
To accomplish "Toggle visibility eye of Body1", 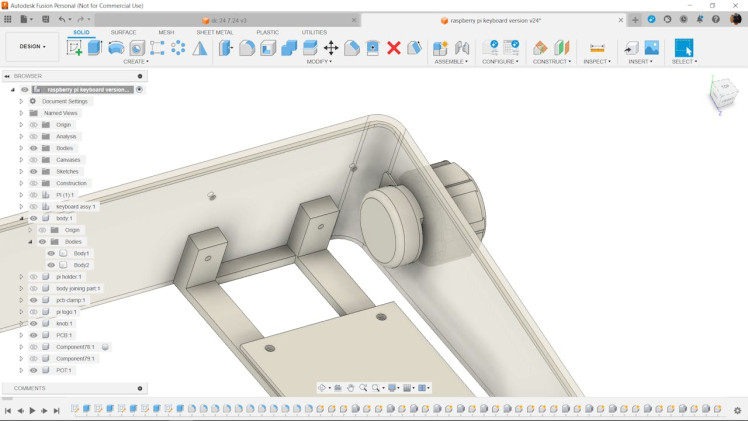I will click(x=51, y=253).
